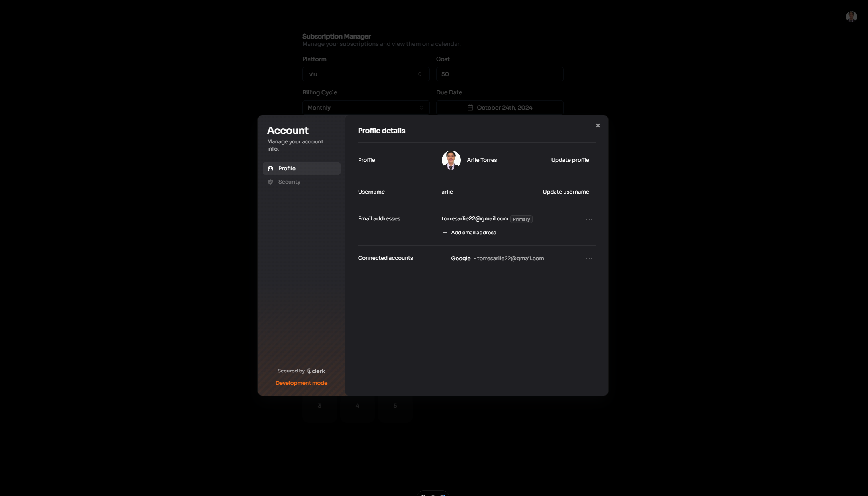Click the plus icon to add email address

click(x=445, y=233)
